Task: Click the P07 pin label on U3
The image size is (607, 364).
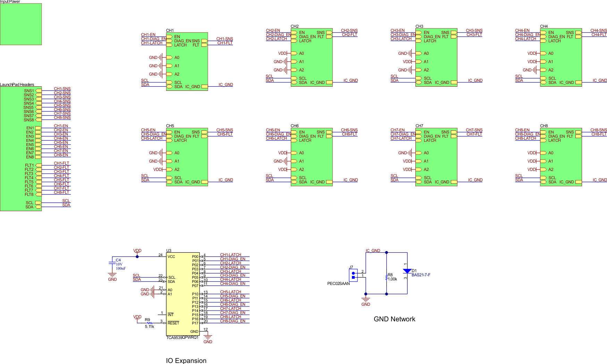Action: tap(195, 286)
